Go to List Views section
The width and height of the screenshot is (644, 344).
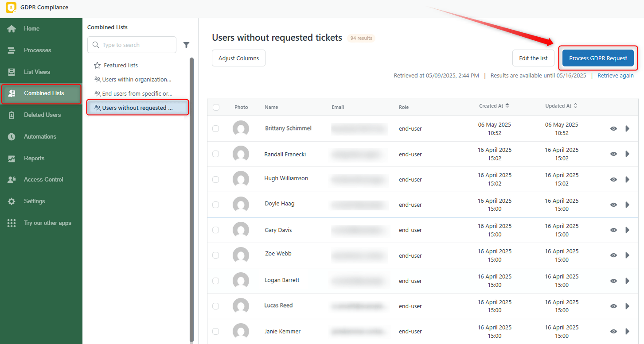coord(41,72)
